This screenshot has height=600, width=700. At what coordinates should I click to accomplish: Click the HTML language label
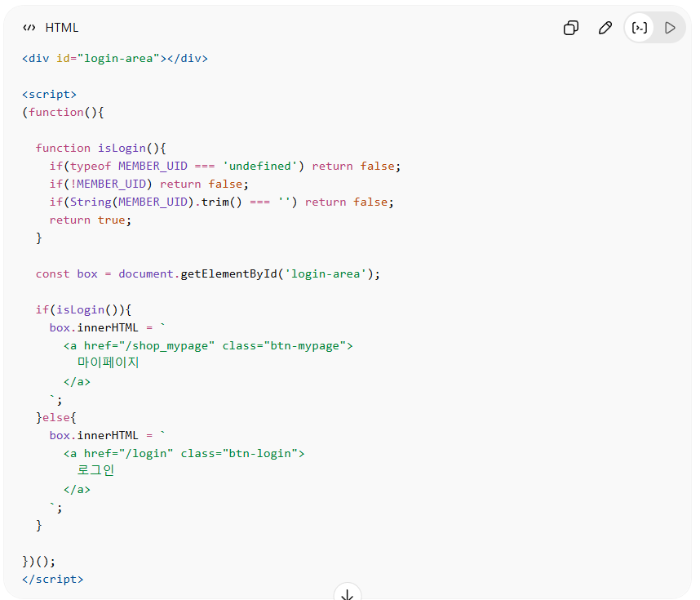62,28
